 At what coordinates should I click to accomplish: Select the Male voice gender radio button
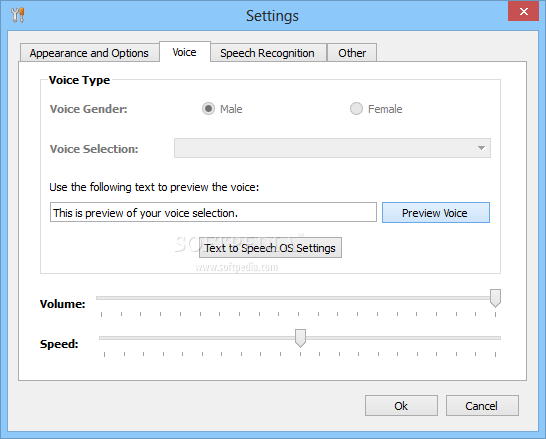209,109
